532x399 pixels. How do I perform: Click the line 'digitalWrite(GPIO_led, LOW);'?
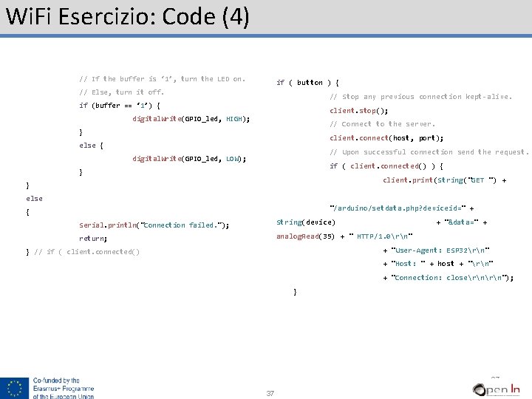click(189, 159)
